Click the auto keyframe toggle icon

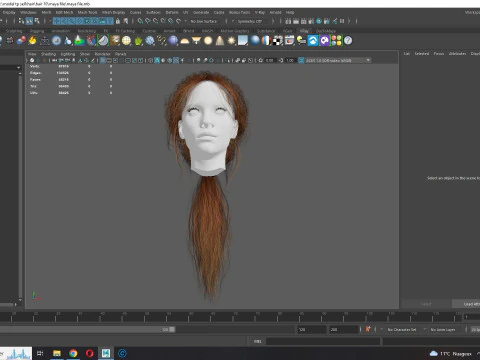[x=368, y=329]
